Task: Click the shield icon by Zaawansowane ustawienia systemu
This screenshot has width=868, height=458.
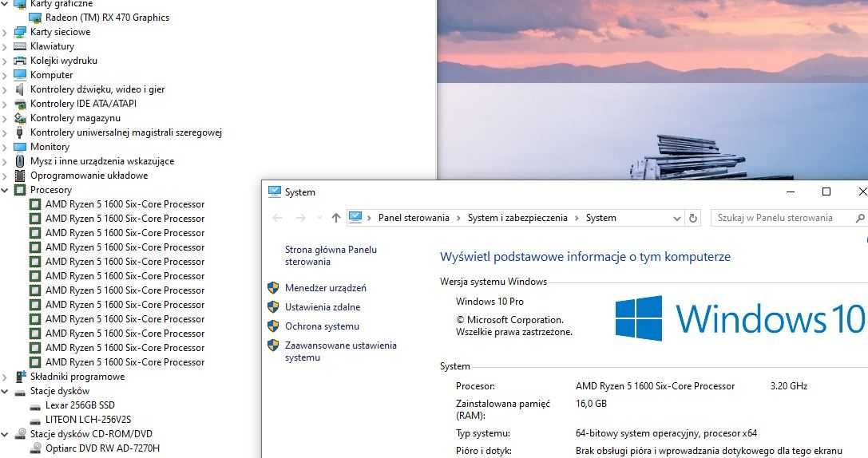Action: point(273,345)
